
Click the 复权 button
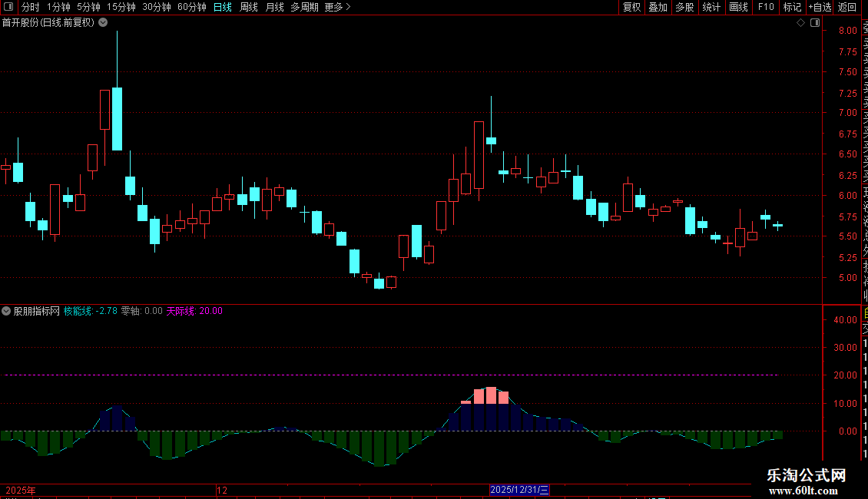coord(631,7)
